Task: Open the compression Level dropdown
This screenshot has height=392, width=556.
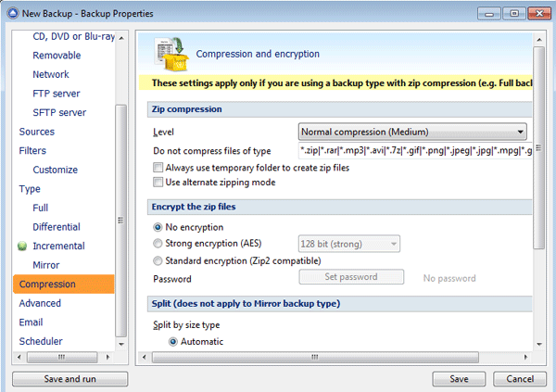Action: (412, 132)
